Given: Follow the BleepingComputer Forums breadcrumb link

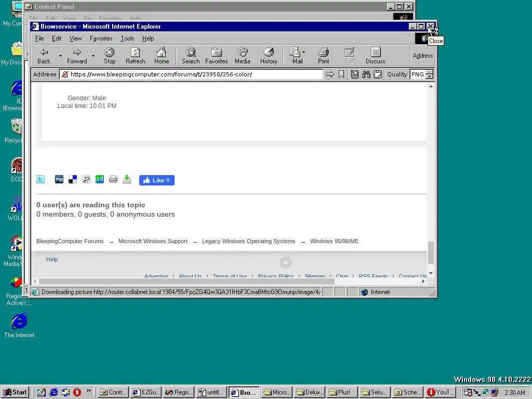Looking at the screenshot, I should coord(70,241).
